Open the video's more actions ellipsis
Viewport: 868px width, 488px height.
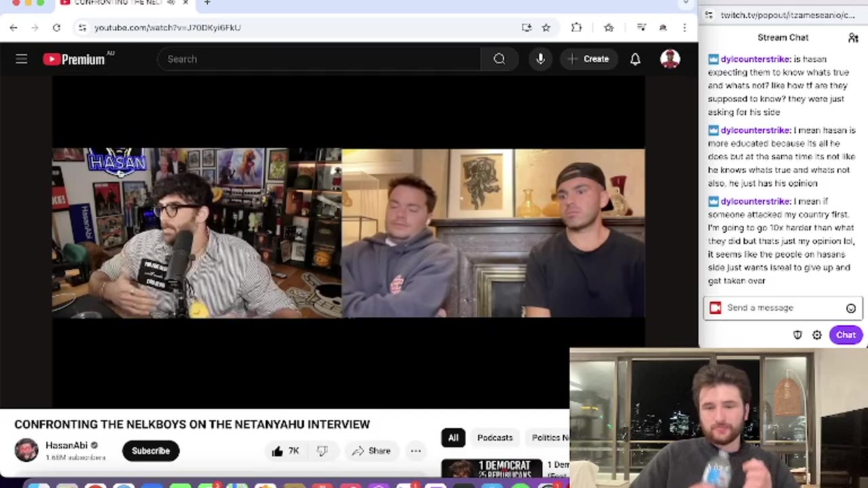pyautogui.click(x=416, y=451)
